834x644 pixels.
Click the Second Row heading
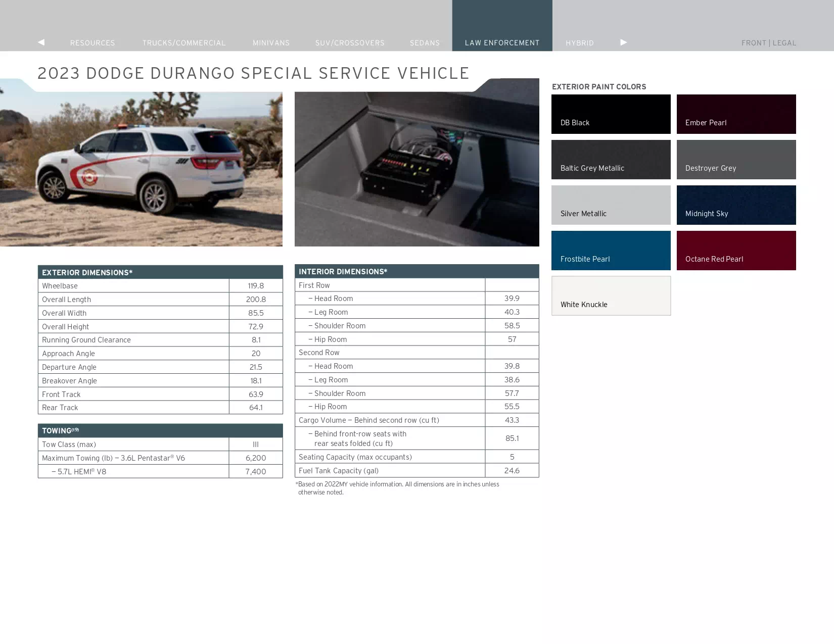[319, 353]
